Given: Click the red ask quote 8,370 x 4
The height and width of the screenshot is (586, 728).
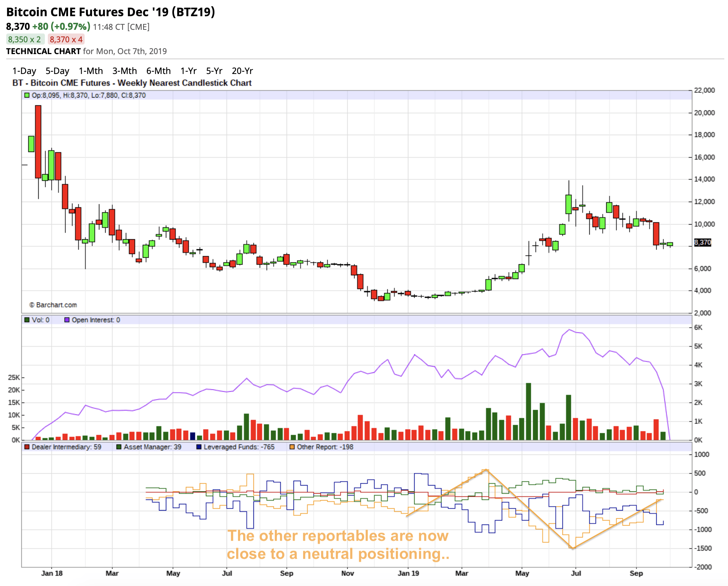Looking at the screenshot, I should [x=66, y=39].
